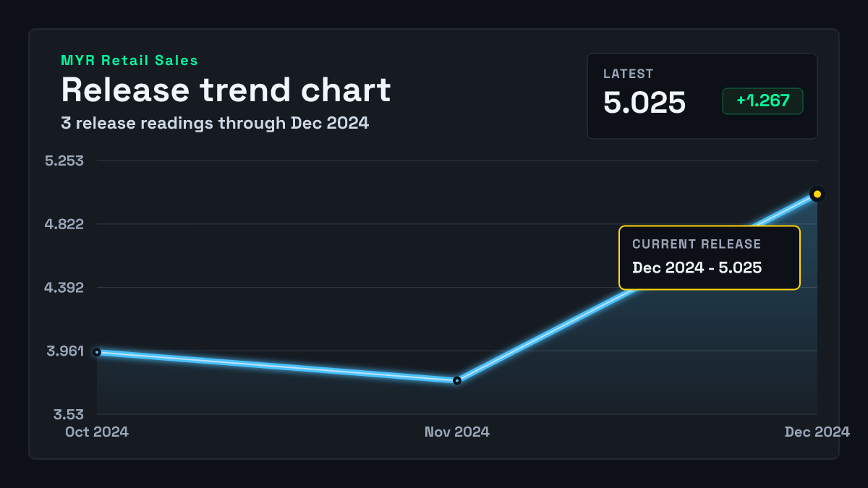Select the Dec 2024 axis label
The image size is (868, 488).
click(x=817, y=432)
